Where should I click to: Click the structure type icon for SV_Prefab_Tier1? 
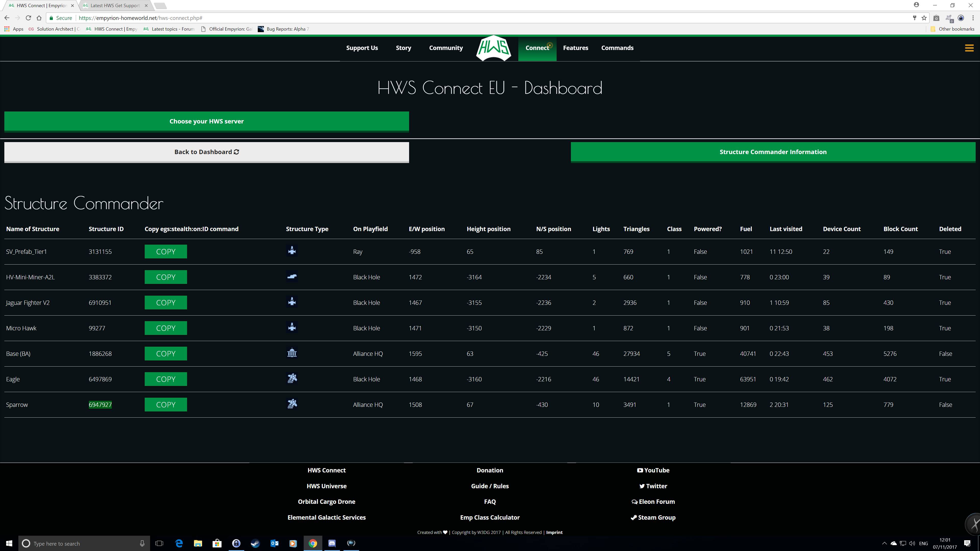coord(292,251)
